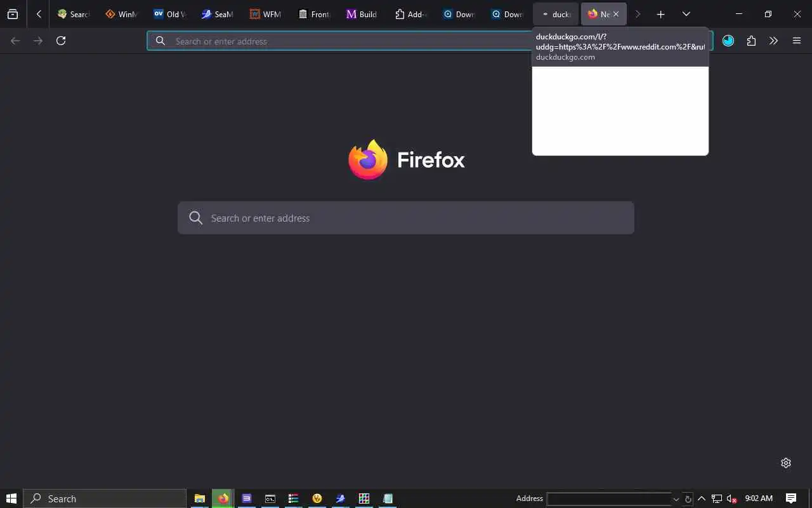Open the colored grid taskbar app
Screen dimensions: 812x508
[364, 498]
